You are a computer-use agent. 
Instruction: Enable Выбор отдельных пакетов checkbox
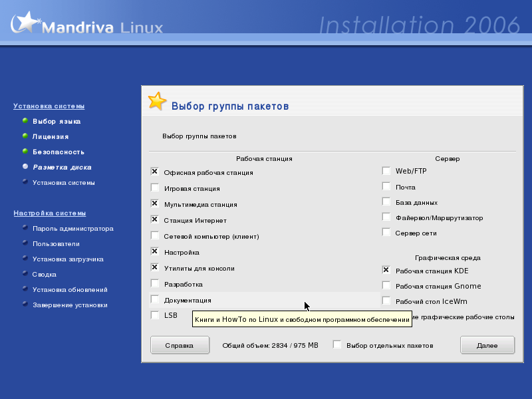337,344
